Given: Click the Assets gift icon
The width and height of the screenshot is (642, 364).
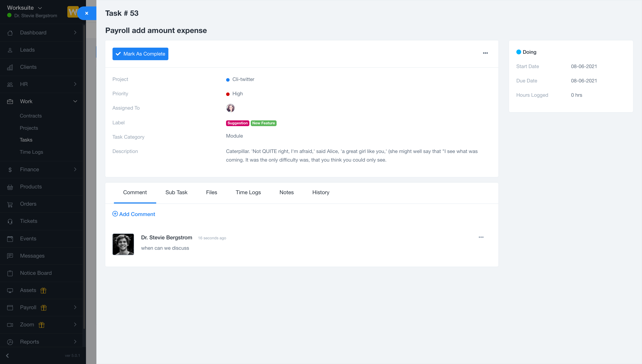Looking at the screenshot, I should pyautogui.click(x=43, y=291).
